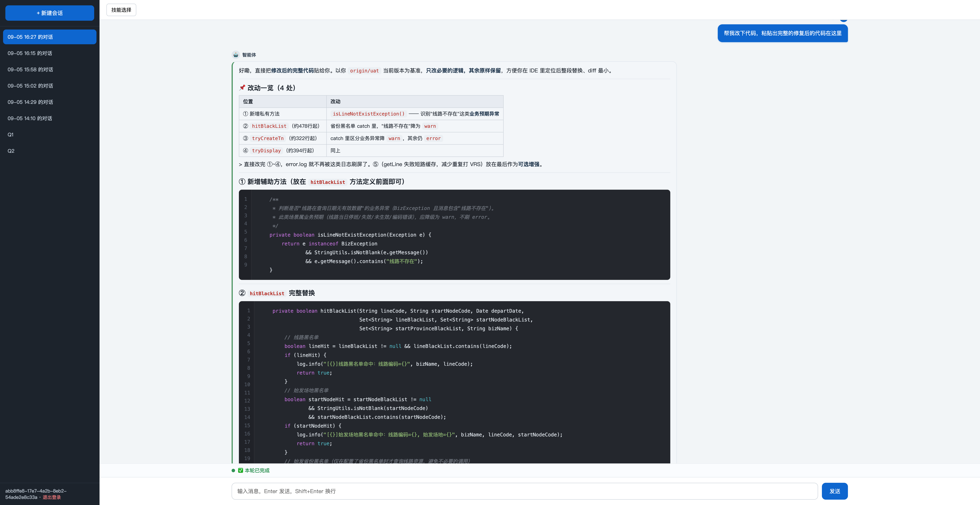Viewport: 980px width, 505px height.
Task: Click the warn tag in hitBlackList row
Action: pos(430,126)
